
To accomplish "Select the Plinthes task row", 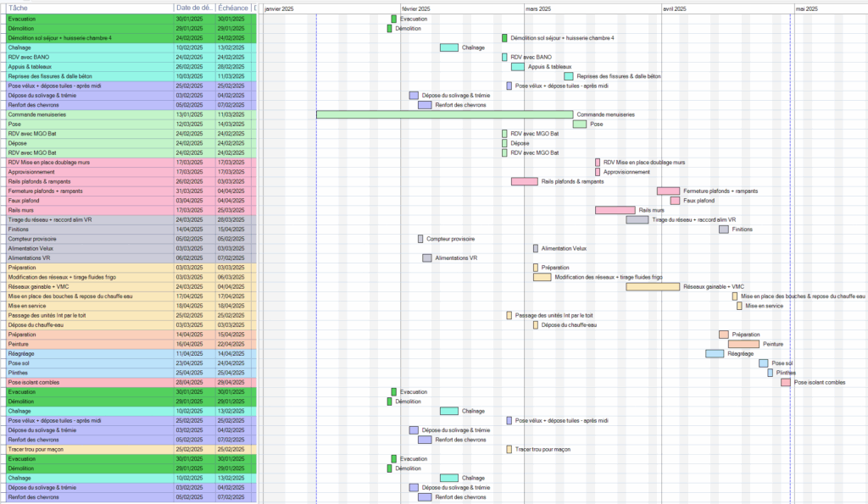I will tap(131, 373).
